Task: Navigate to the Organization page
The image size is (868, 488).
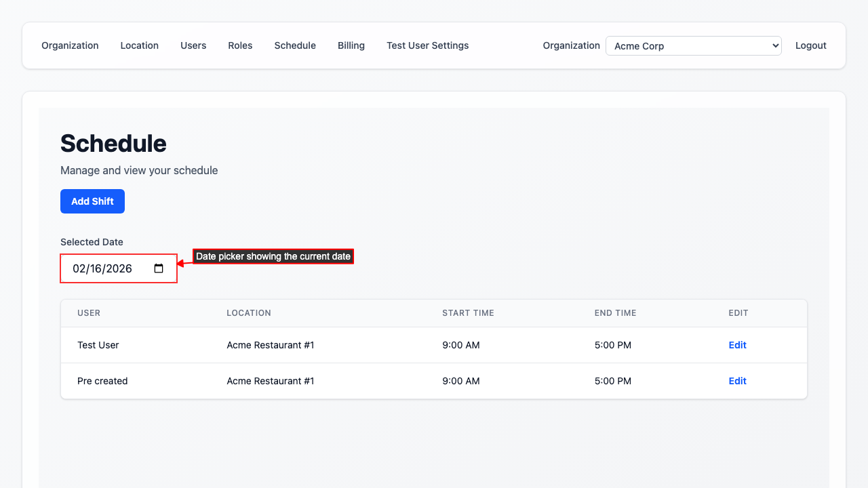Action: click(70, 45)
